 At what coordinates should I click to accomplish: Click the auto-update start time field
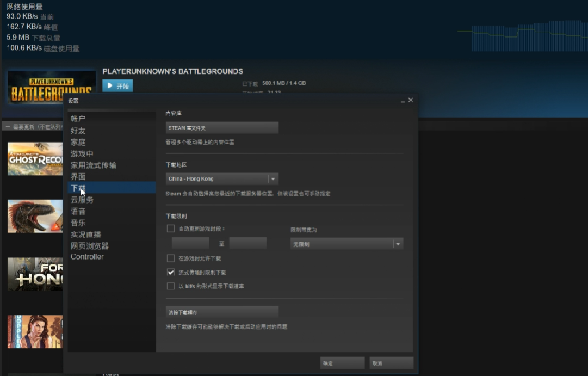click(x=190, y=243)
